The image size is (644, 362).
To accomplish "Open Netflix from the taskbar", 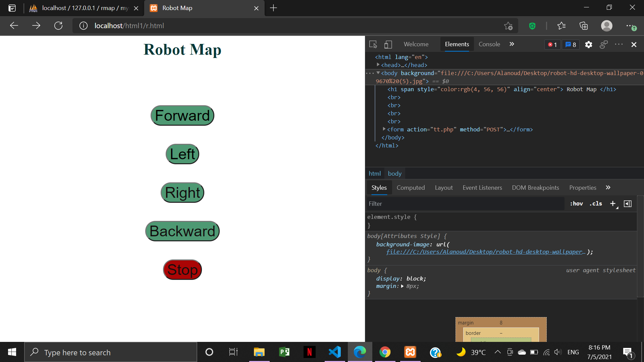I will click(309, 352).
